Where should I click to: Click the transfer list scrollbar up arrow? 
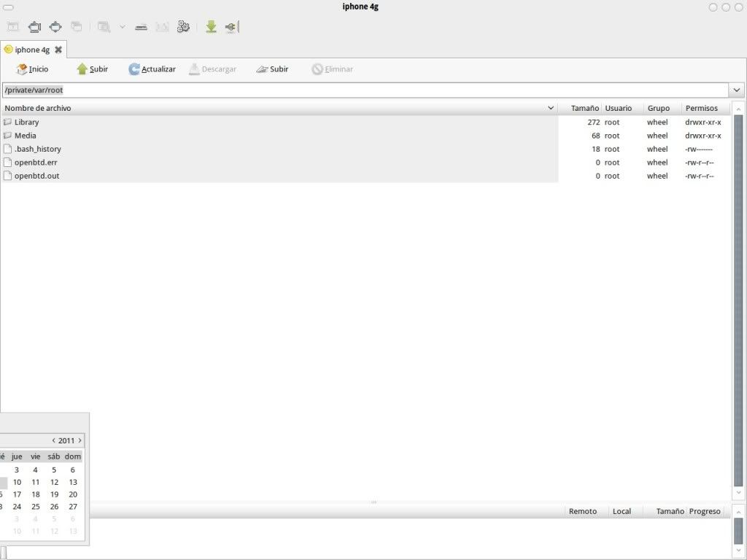(738, 511)
